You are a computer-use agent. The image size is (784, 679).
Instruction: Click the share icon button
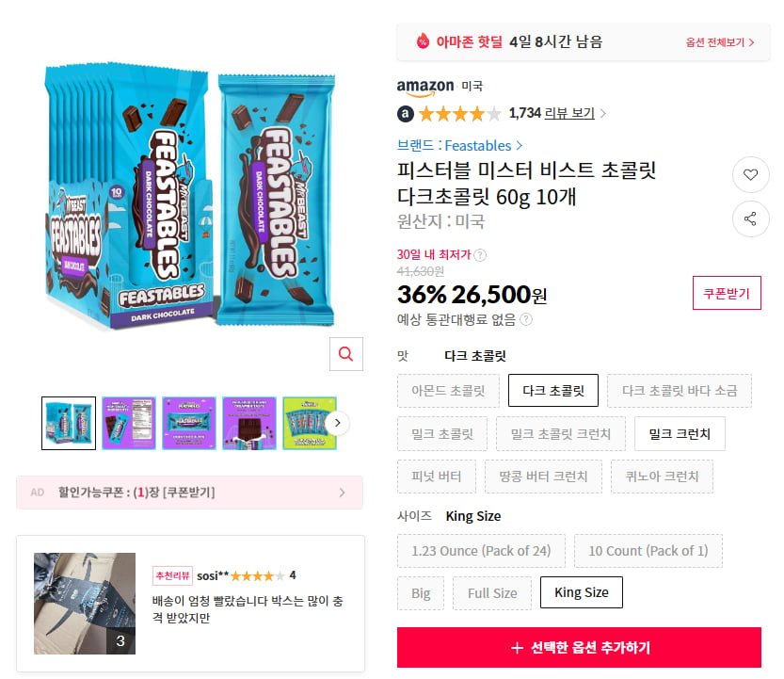[750, 218]
